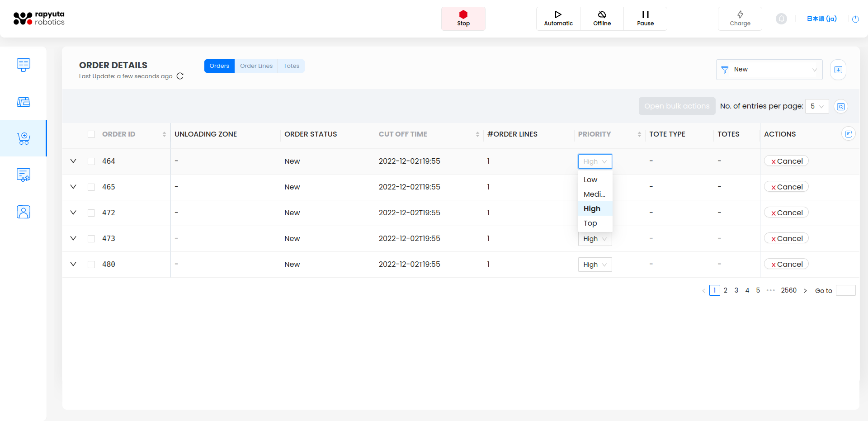
Task: Go to page 3
Action: pos(736,290)
